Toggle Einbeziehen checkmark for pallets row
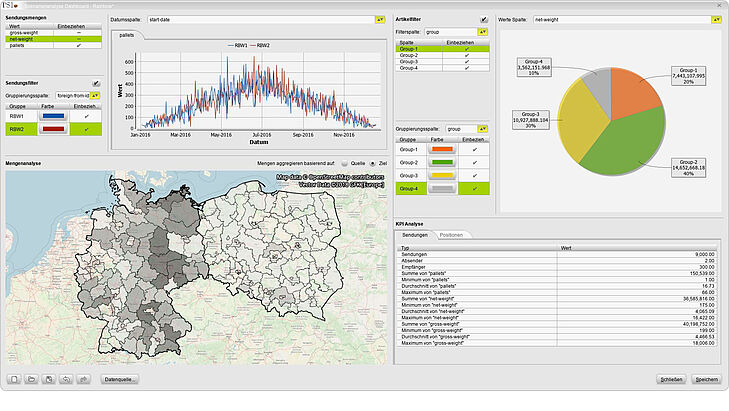Image resolution: width=729 pixels, height=411 pixels. (x=78, y=45)
